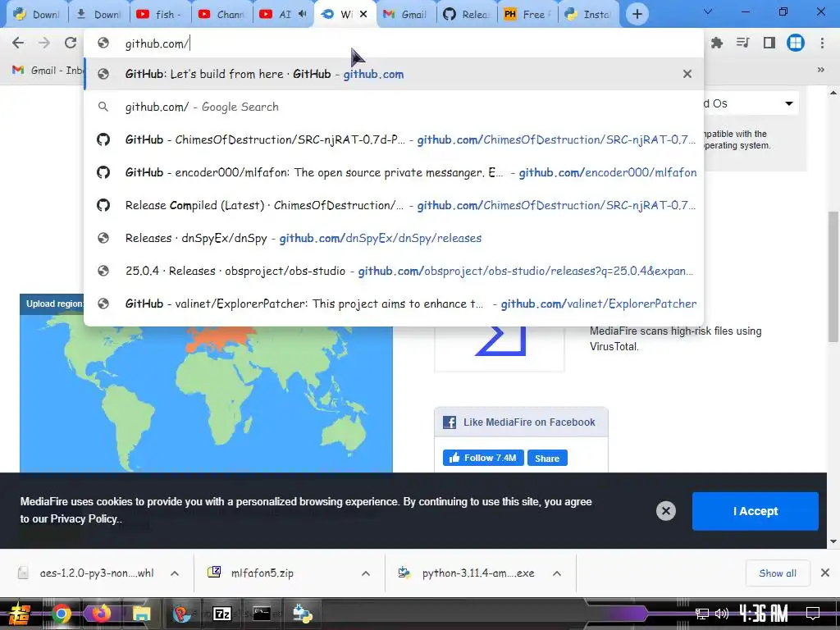840x630 pixels.
Task: Expand options for aes-1.2.0 .whl download
Action: (175, 573)
